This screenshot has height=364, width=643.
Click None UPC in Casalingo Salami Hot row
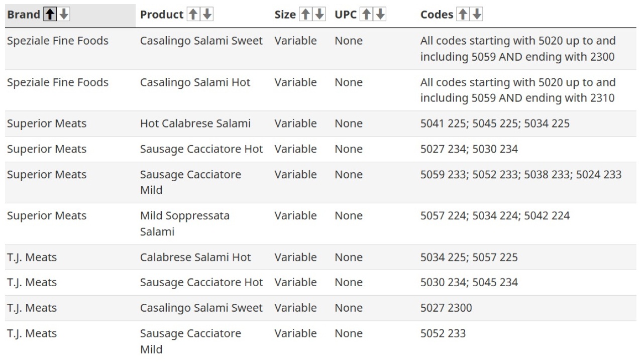349,82
